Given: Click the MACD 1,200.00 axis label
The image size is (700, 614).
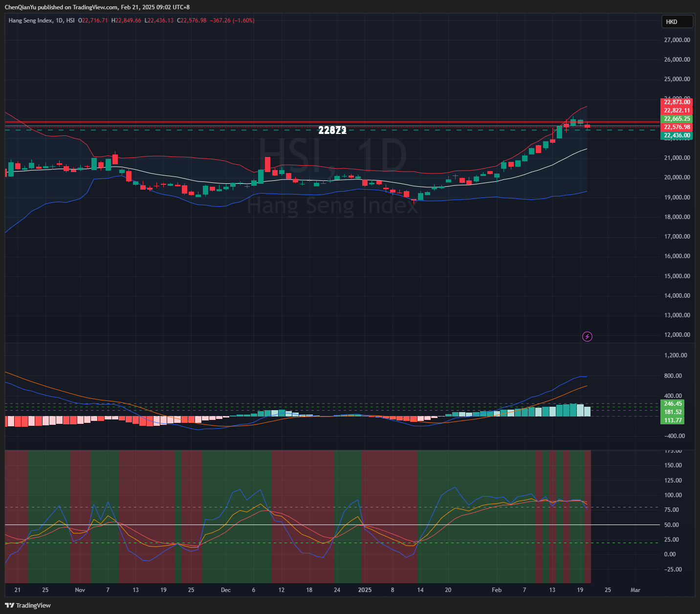Looking at the screenshot, I should [676, 355].
